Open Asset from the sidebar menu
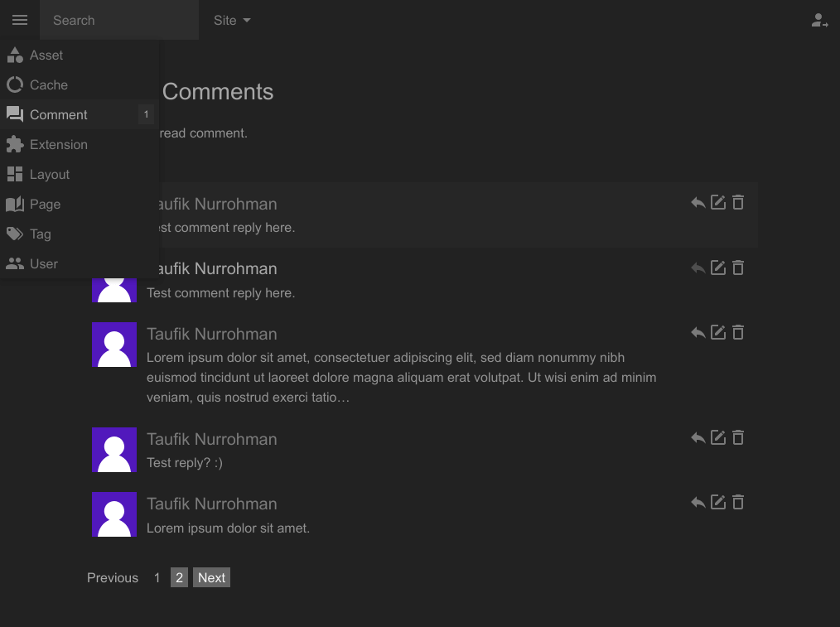The height and width of the screenshot is (627, 840). point(46,55)
